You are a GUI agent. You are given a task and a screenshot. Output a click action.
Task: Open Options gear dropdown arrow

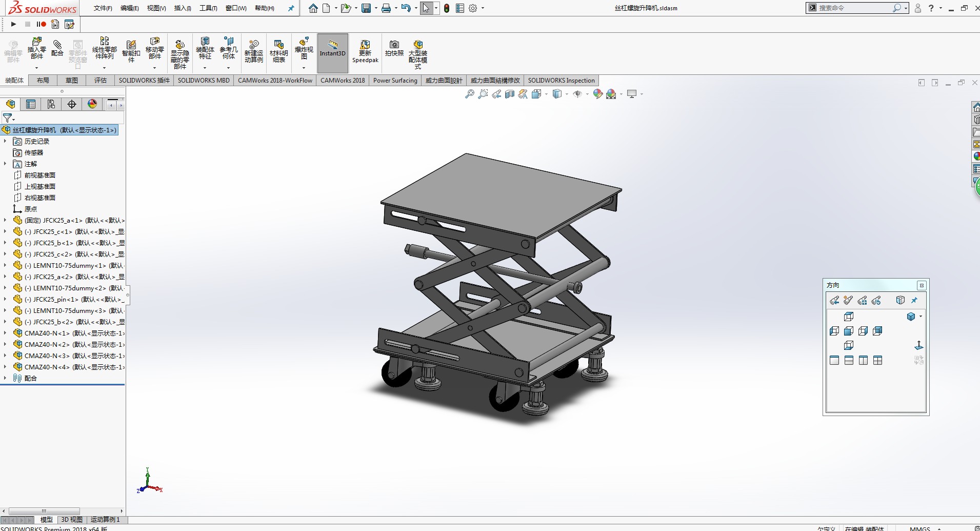(x=483, y=8)
